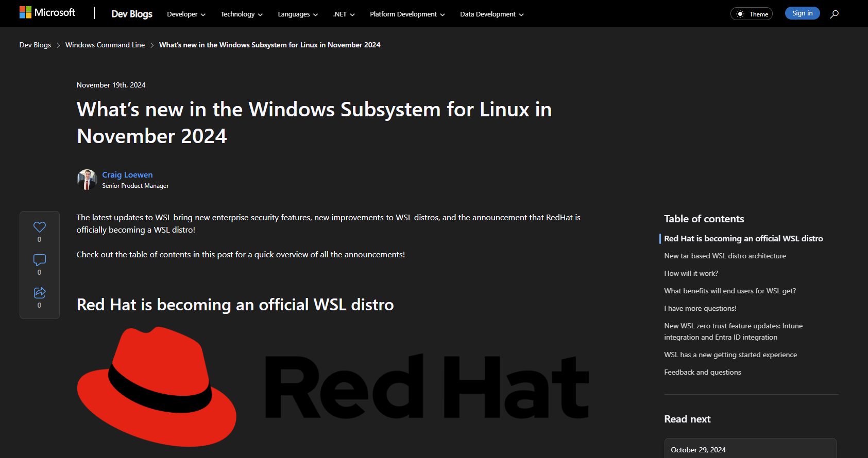Click the Red Hat logo image
Image resolution: width=868 pixels, height=458 pixels.
click(333, 386)
